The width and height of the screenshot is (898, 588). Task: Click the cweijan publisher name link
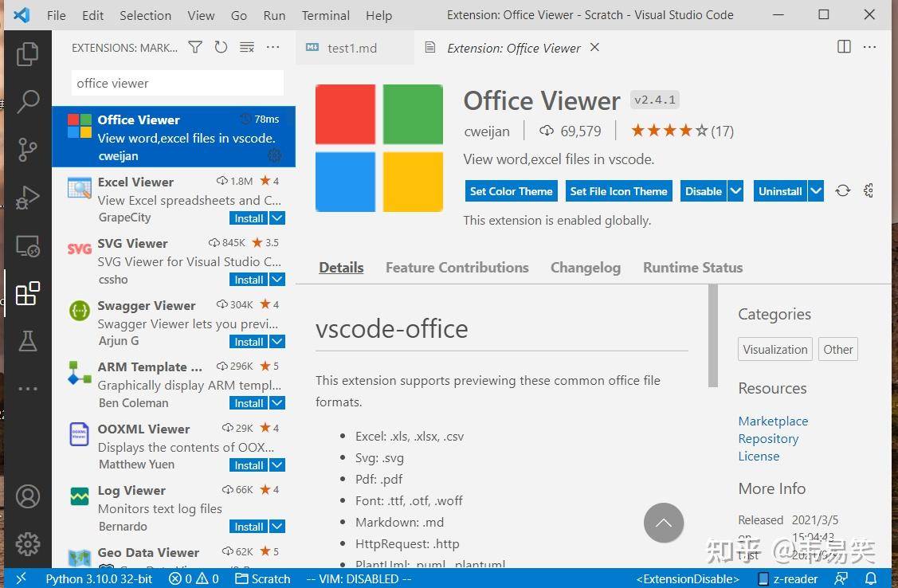[x=487, y=131]
